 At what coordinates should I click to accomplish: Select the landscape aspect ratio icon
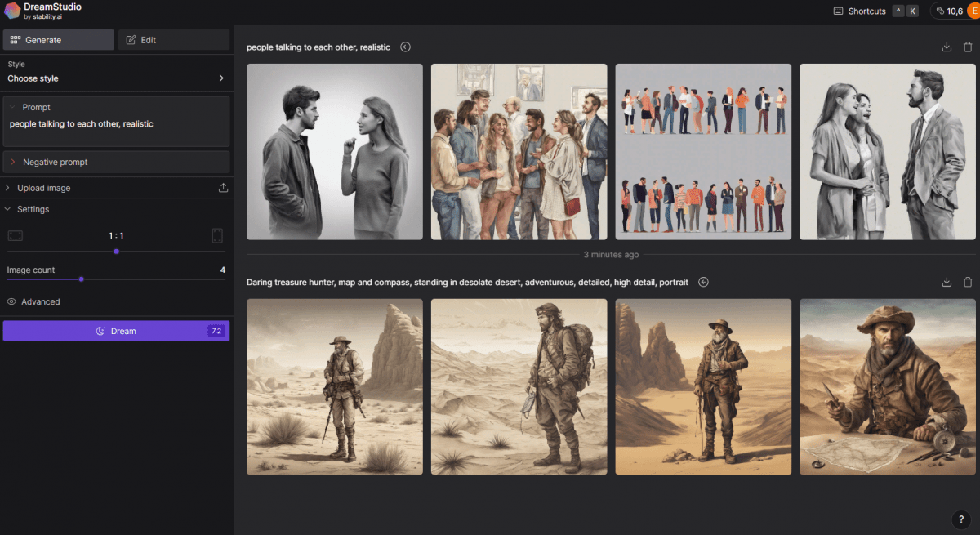point(16,236)
